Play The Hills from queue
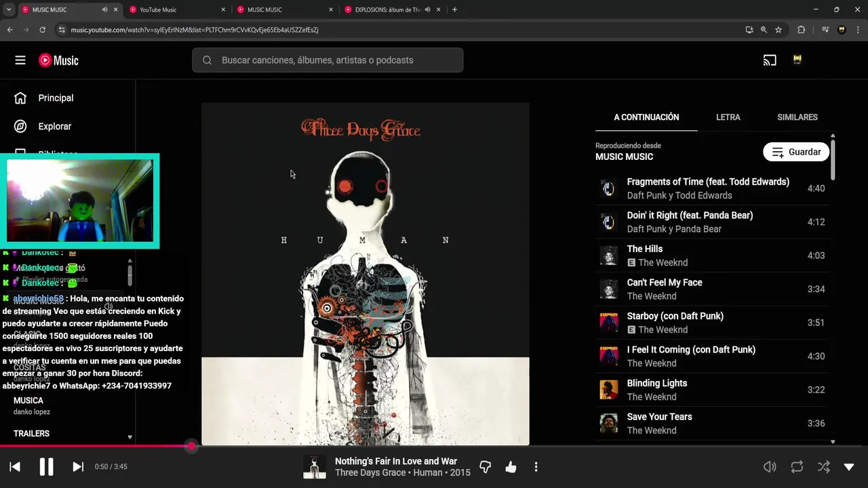This screenshot has height=488, width=868. click(x=712, y=256)
